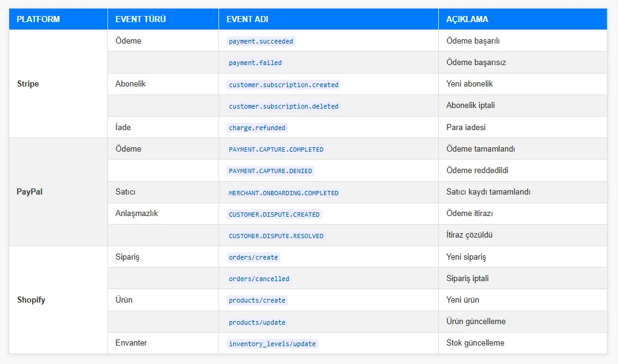Click the Ödeme reddedildi description

(477, 171)
